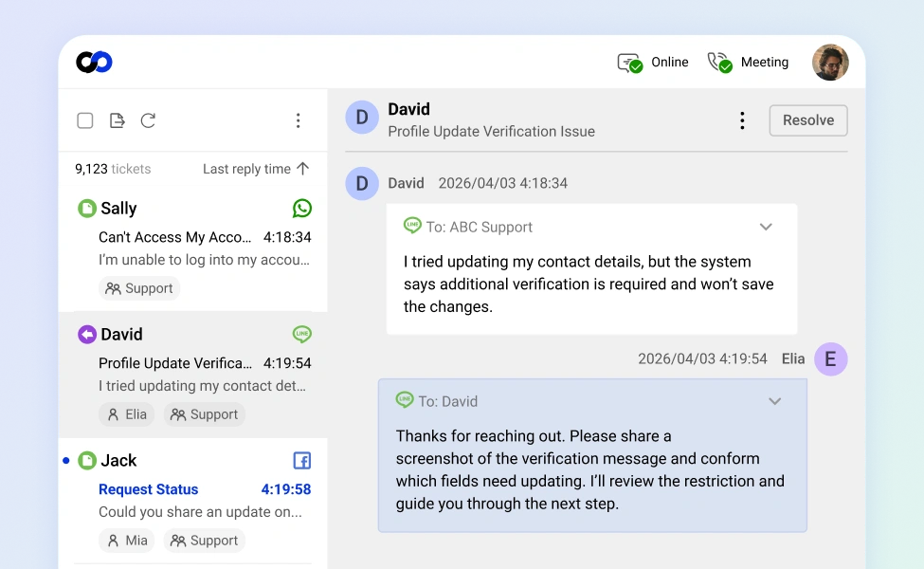Click Jack's green ticket status icon
The width and height of the screenshot is (924, 569).
[x=87, y=461]
